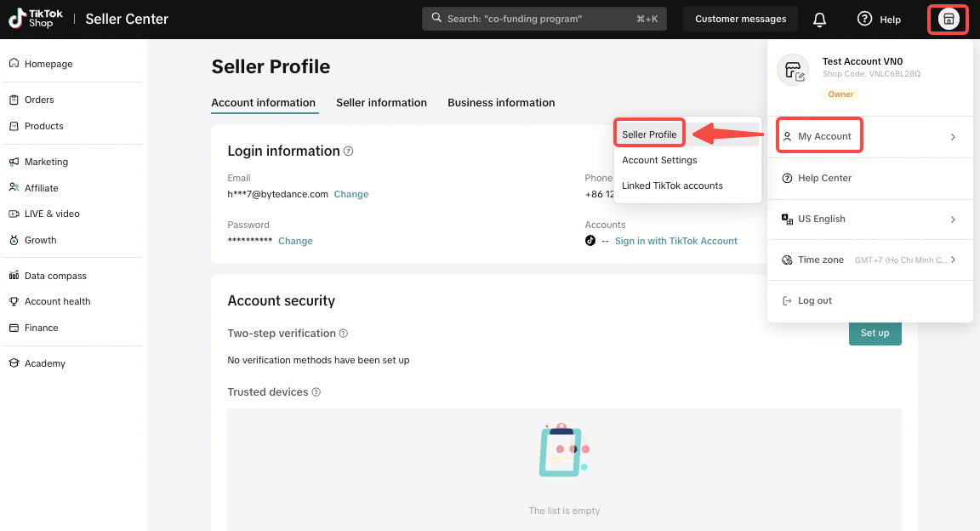
Task: Click Change next to the email
Action: point(351,194)
